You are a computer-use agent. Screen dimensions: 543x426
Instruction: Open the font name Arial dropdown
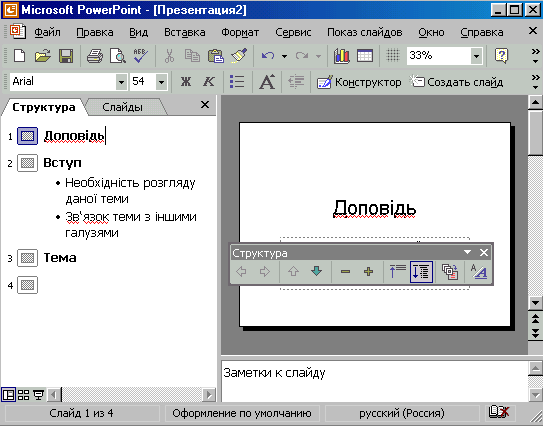(x=121, y=82)
